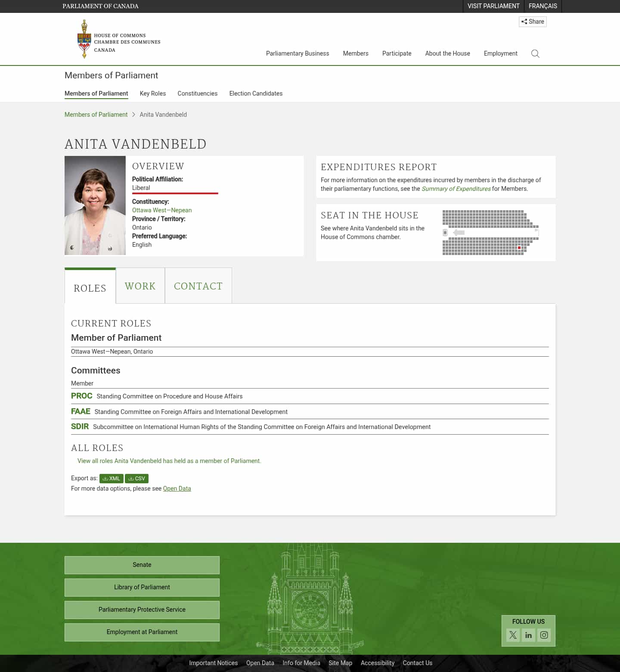Open Site Map footer link

341,663
